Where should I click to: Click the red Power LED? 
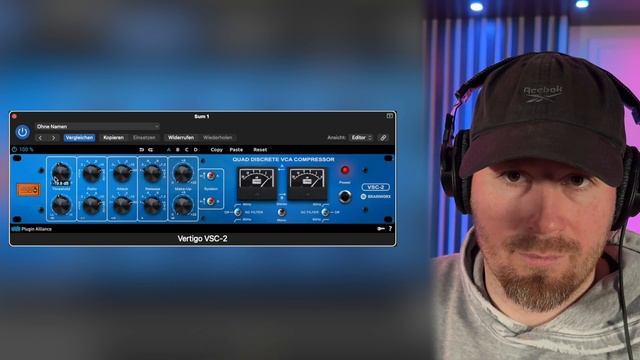(345, 170)
